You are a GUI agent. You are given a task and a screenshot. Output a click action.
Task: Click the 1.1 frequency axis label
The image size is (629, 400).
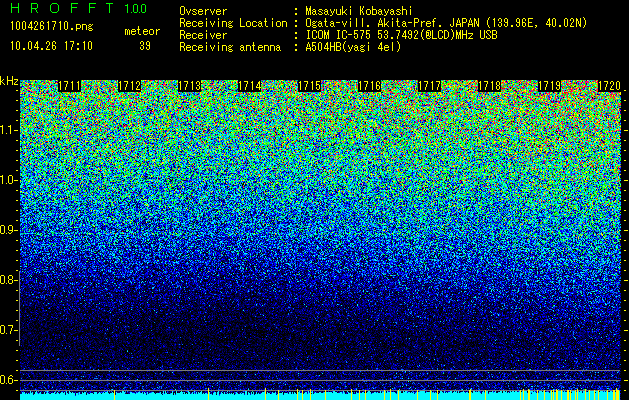click(8, 130)
